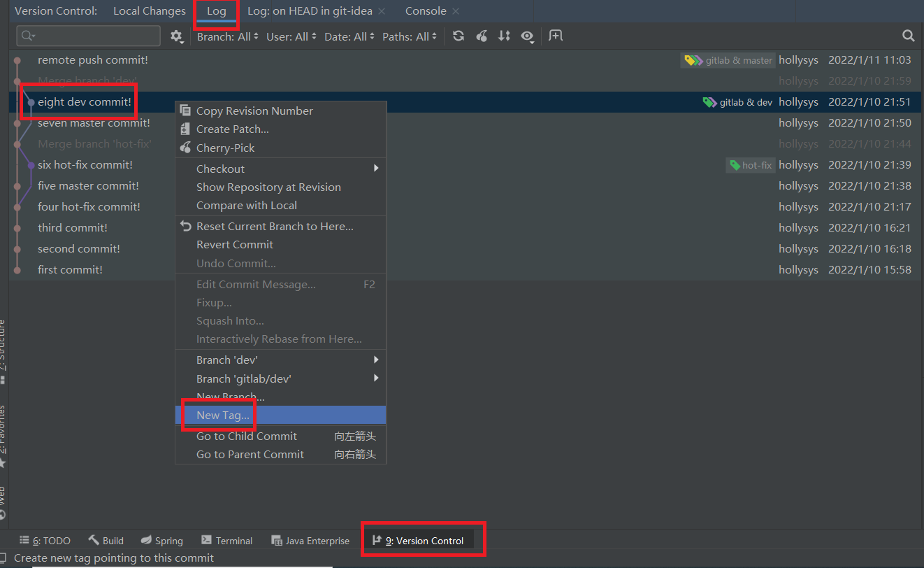This screenshot has width=924, height=568.
Task: Toggle IntelliSort sort arrows icon
Action: click(x=504, y=36)
